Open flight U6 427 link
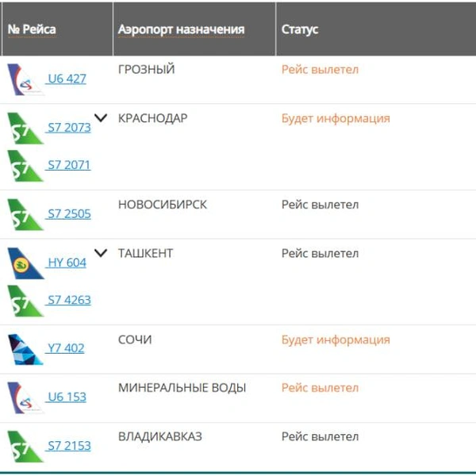 pyautogui.click(x=67, y=79)
